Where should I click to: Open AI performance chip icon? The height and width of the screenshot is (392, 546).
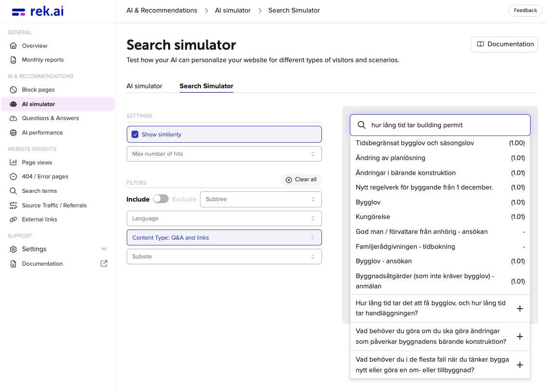pyautogui.click(x=13, y=133)
